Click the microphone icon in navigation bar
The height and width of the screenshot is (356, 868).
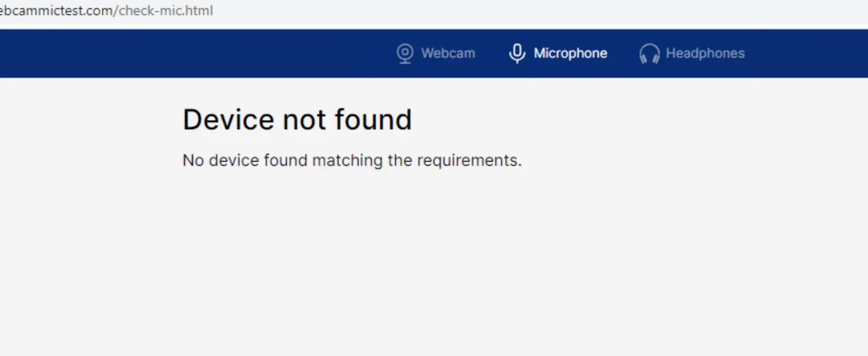(x=517, y=54)
